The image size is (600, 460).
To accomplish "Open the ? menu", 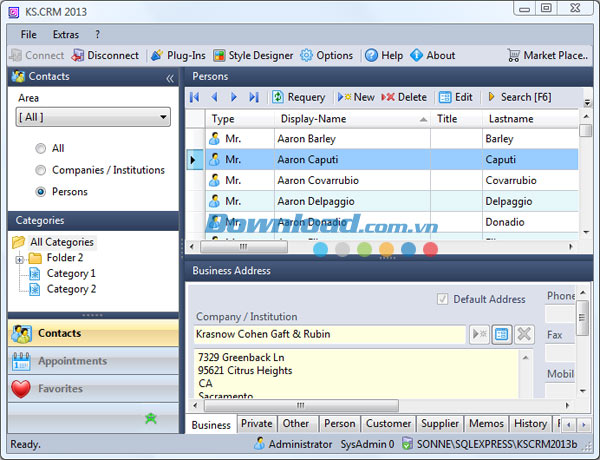I will click(98, 34).
